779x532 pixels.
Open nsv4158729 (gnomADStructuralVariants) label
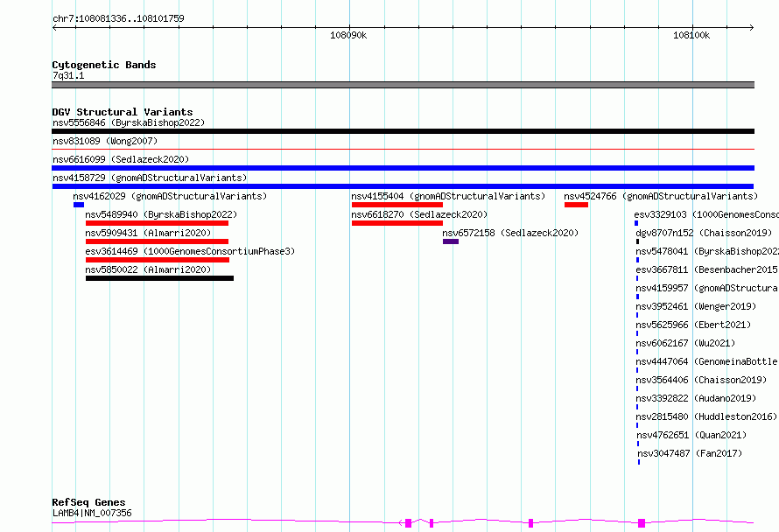click(150, 178)
